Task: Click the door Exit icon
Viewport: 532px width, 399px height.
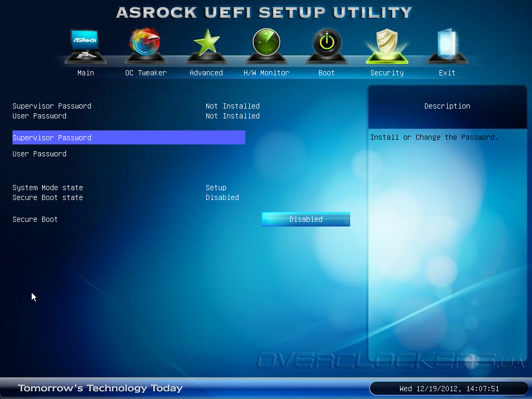Action: coord(447,46)
